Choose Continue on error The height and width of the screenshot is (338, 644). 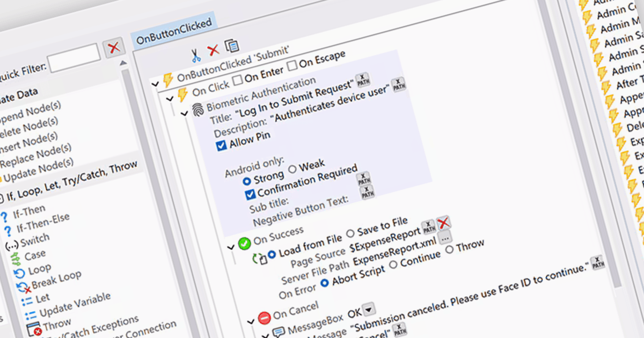click(393, 264)
